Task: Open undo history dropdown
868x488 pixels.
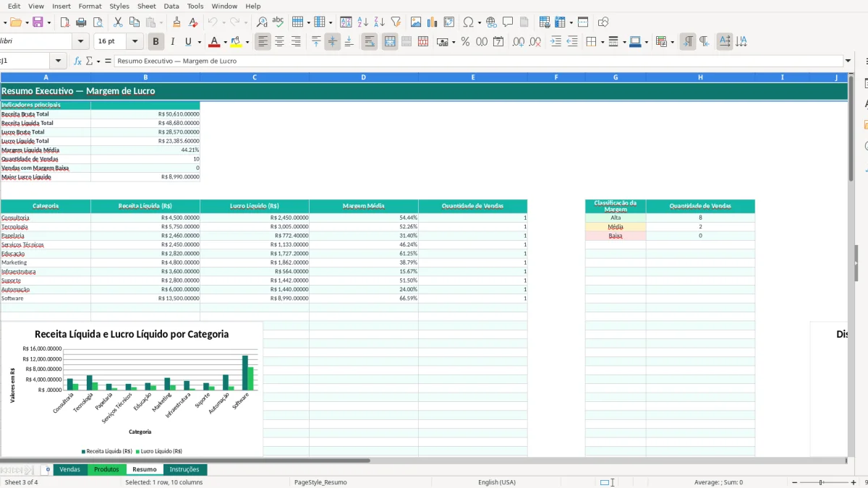Action: [x=224, y=22]
